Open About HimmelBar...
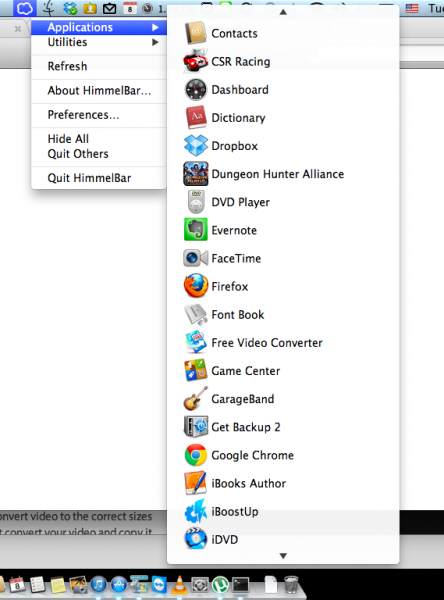This screenshot has width=444, height=600. tap(99, 91)
